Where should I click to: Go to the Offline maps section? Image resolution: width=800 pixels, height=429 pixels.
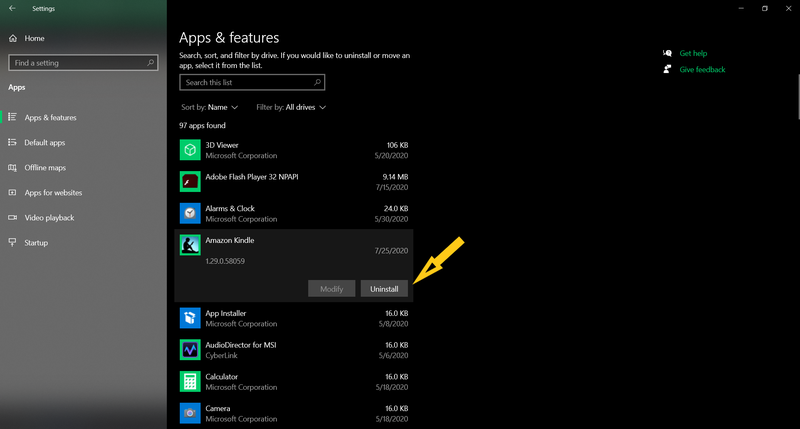tap(45, 168)
